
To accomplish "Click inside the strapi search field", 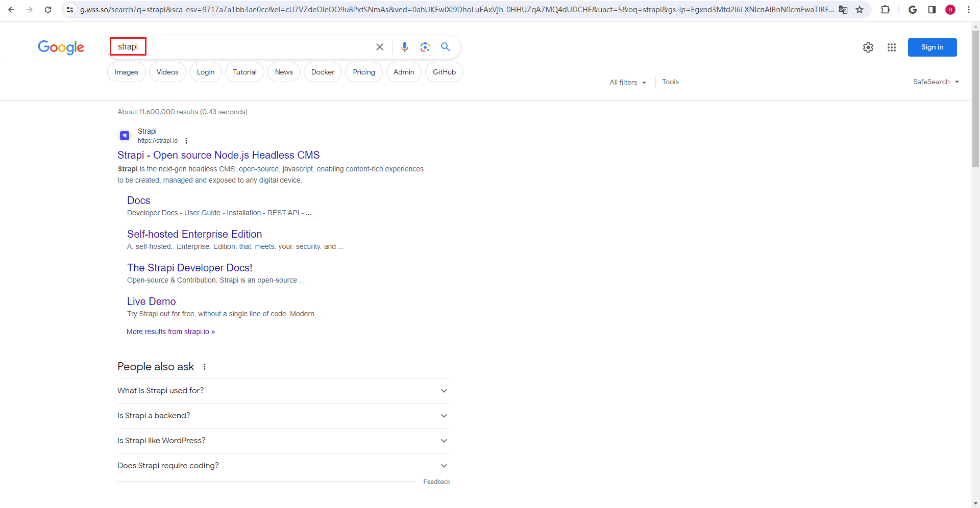I will 245,47.
